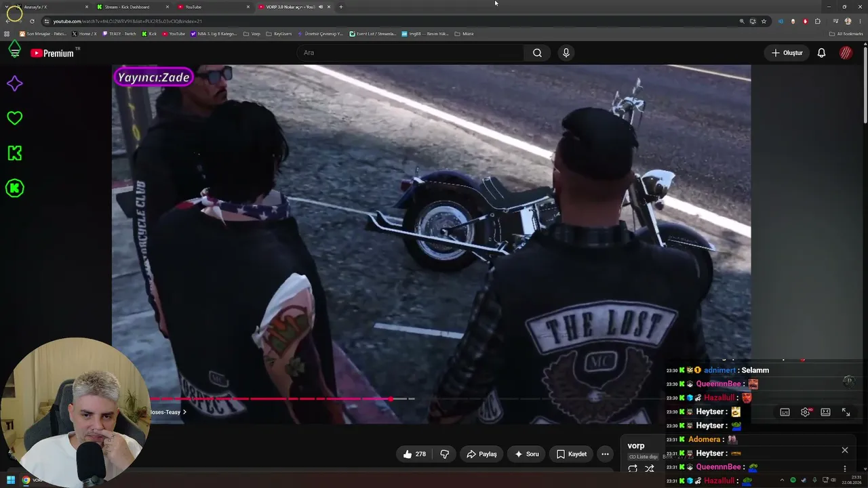Open Chrome zoom magnifier in address bar
Viewport: 868px width, 488px height.
[x=742, y=21]
